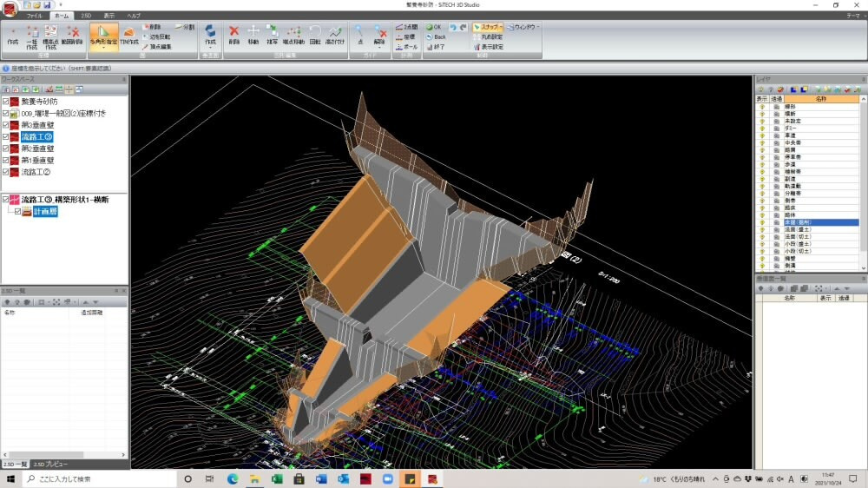Image resolution: width=868 pixels, height=488 pixels.
Task: Click the red X 削除 delete icon
Action: tap(233, 35)
